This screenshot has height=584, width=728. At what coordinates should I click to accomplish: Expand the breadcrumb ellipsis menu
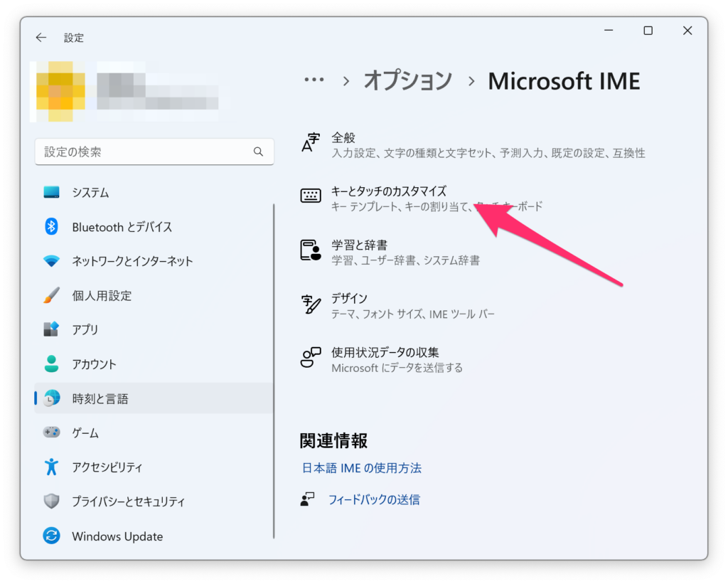pyautogui.click(x=314, y=80)
